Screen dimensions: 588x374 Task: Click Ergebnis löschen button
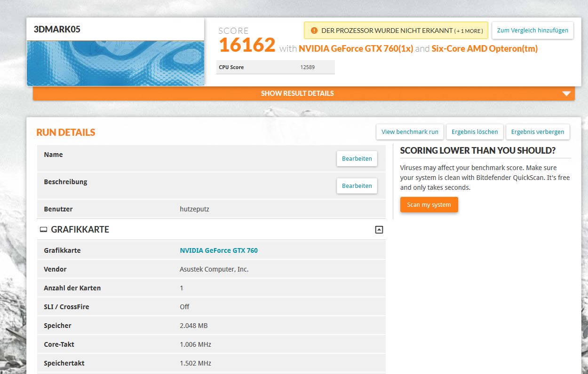[475, 132]
